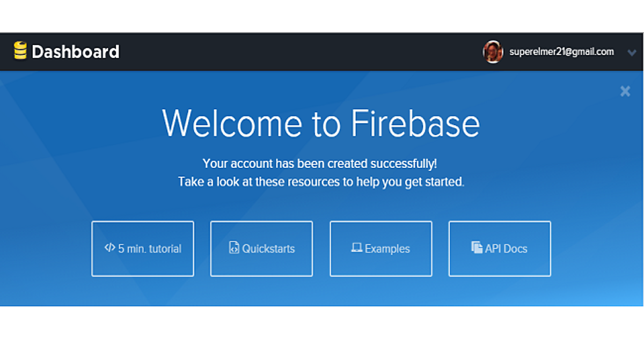
Task: Click the yellow Firebase database logo
Action: tap(20, 51)
